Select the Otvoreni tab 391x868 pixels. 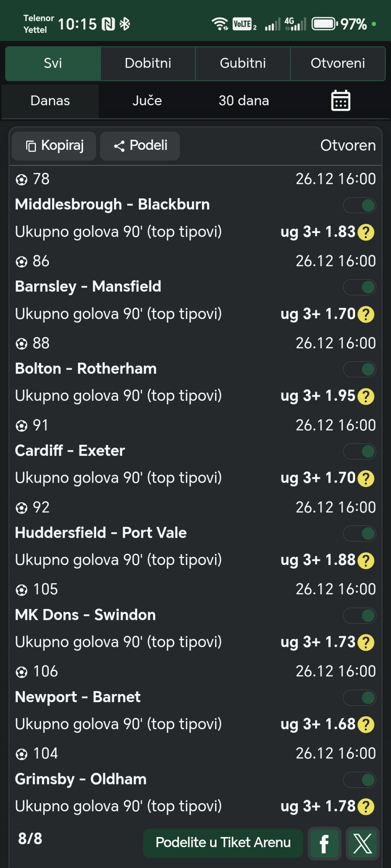338,63
